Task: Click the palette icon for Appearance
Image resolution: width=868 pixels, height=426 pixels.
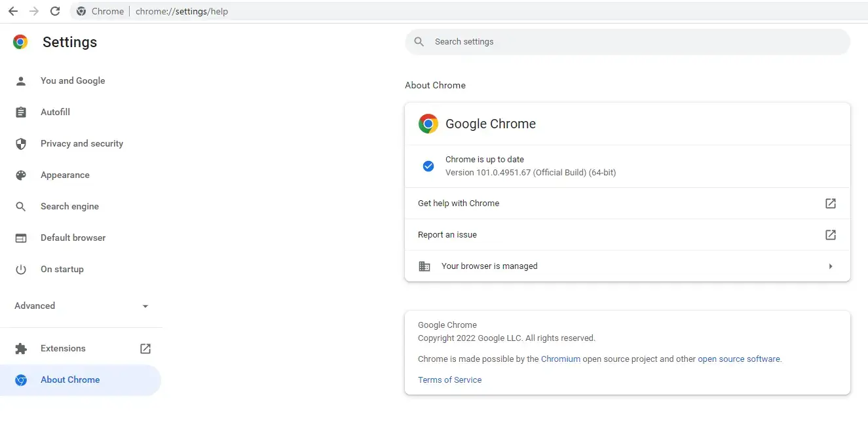Action: (x=21, y=175)
